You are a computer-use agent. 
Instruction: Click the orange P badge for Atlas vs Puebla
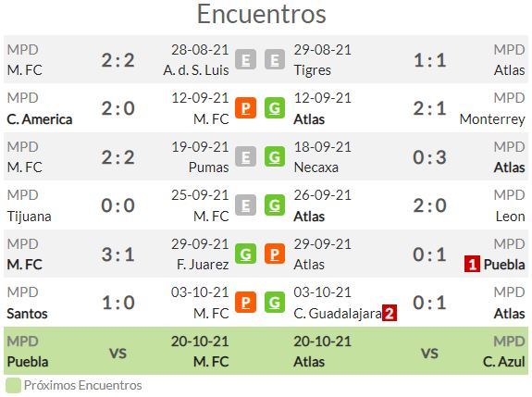coord(275,254)
